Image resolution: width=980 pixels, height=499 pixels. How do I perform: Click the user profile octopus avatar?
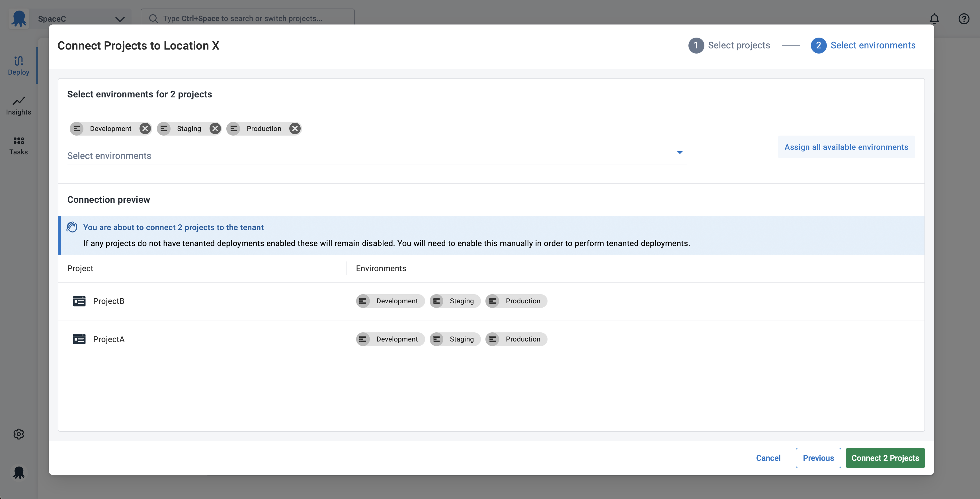(x=19, y=472)
